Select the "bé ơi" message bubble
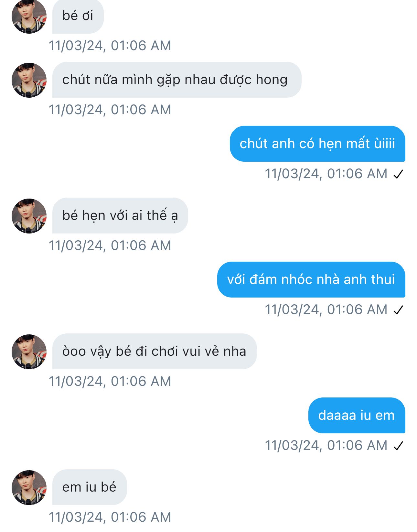 click(x=78, y=16)
